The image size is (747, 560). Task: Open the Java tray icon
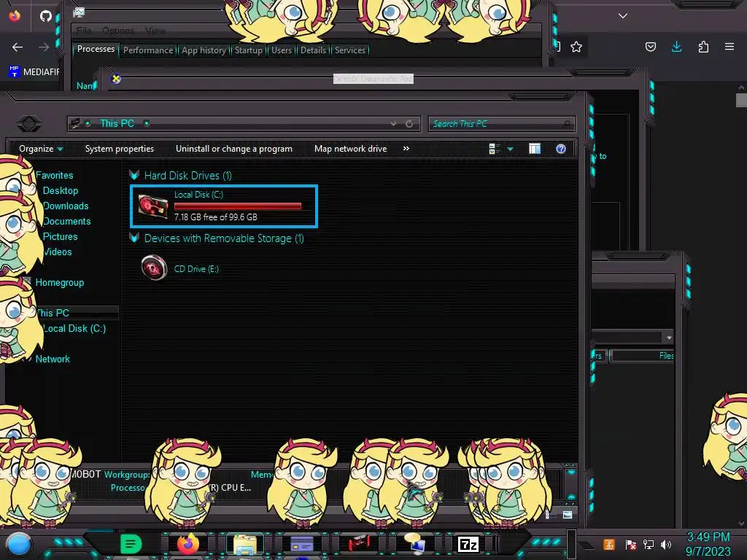point(609,544)
